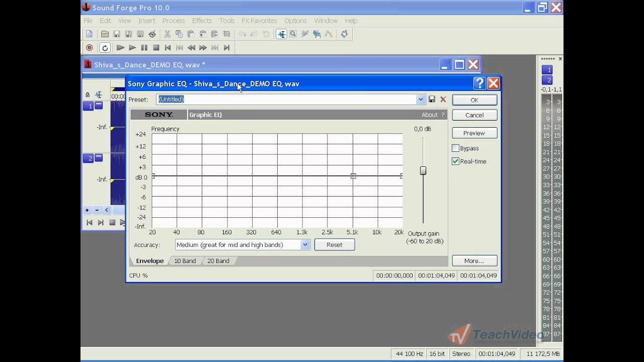Viewport: 644px width, 362px height.
Task: Switch to the 10 Band tab
Action: tap(185, 261)
